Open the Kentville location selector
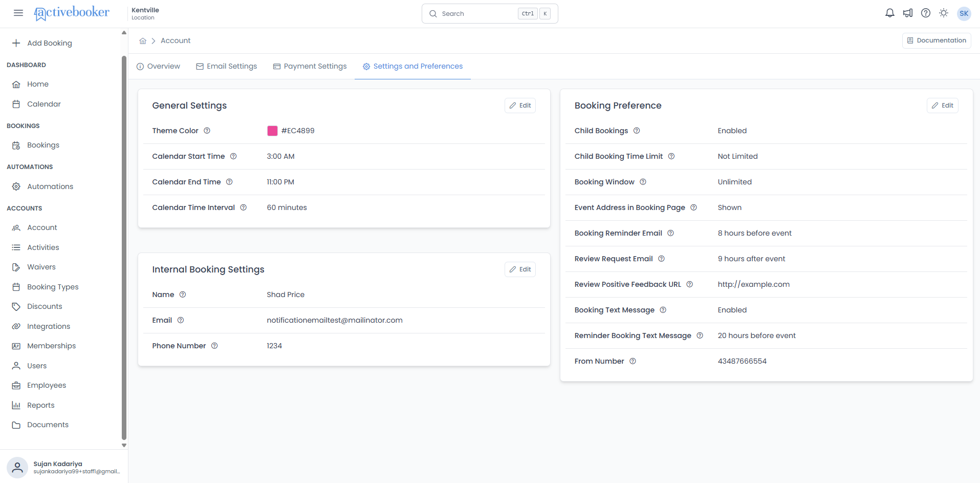 [145, 13]
